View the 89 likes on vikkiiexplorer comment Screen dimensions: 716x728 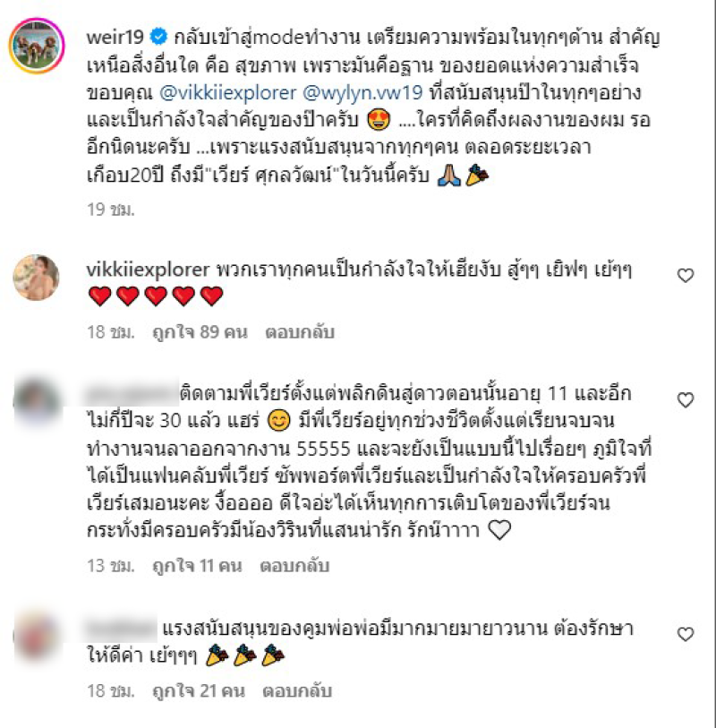(200, 332)
